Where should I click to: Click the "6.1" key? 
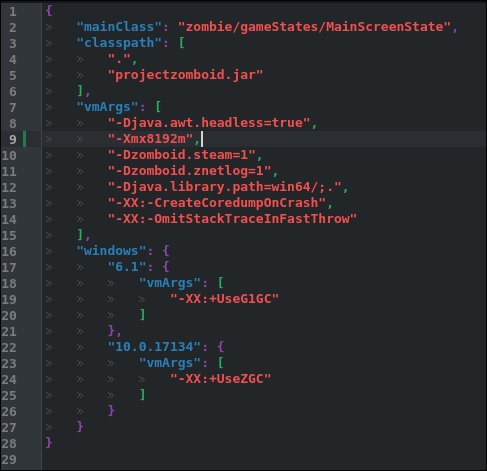(127, 267)
